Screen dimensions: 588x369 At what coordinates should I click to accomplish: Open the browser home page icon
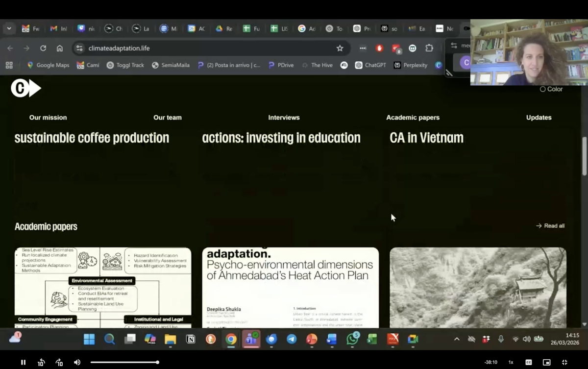point(60,48)
